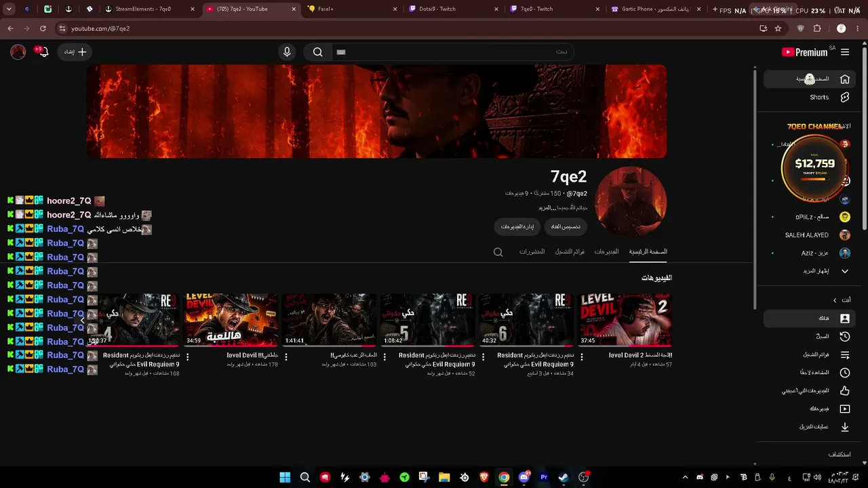Open the Aziz subscription channel
The height and width of the screenshot is (488, 868).
point(808,253)
